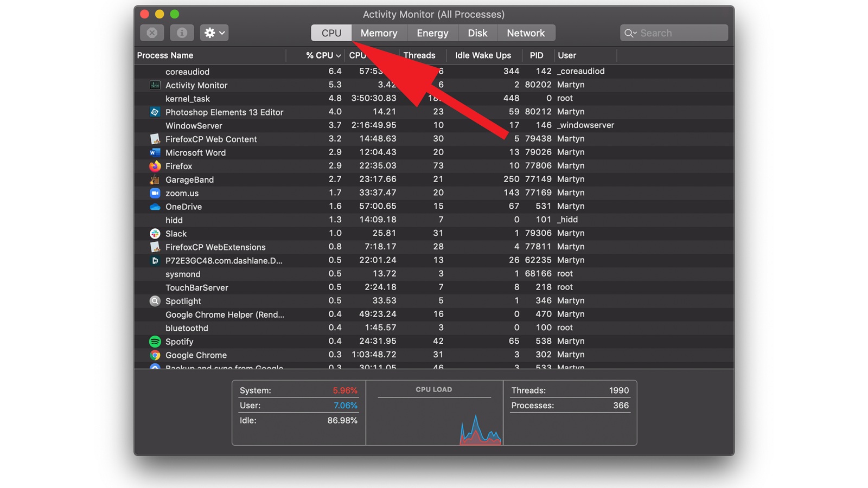
Task: Switch to the Network tab
Action: (x=525, y=33)
